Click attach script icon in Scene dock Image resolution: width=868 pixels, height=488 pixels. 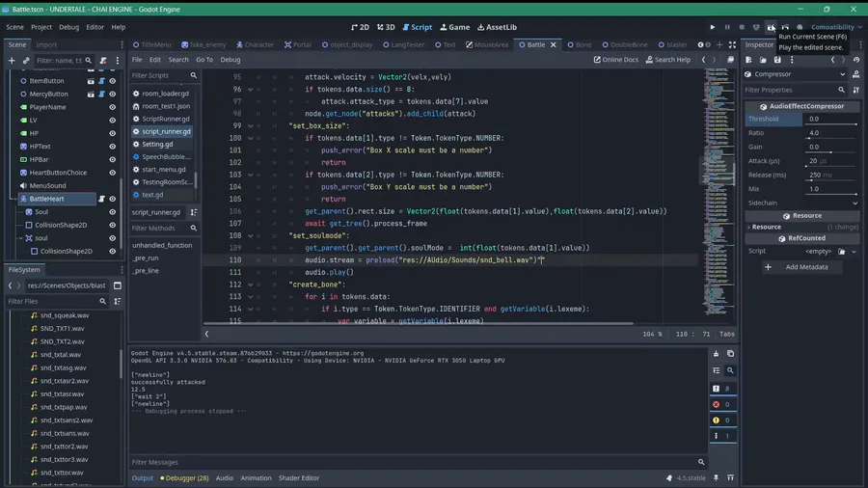(103, 61)
